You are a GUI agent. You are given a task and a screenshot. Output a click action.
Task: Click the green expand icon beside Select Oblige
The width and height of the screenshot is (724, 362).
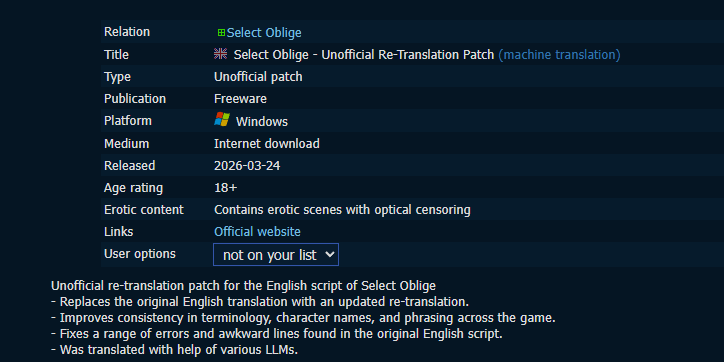(221, 33)
